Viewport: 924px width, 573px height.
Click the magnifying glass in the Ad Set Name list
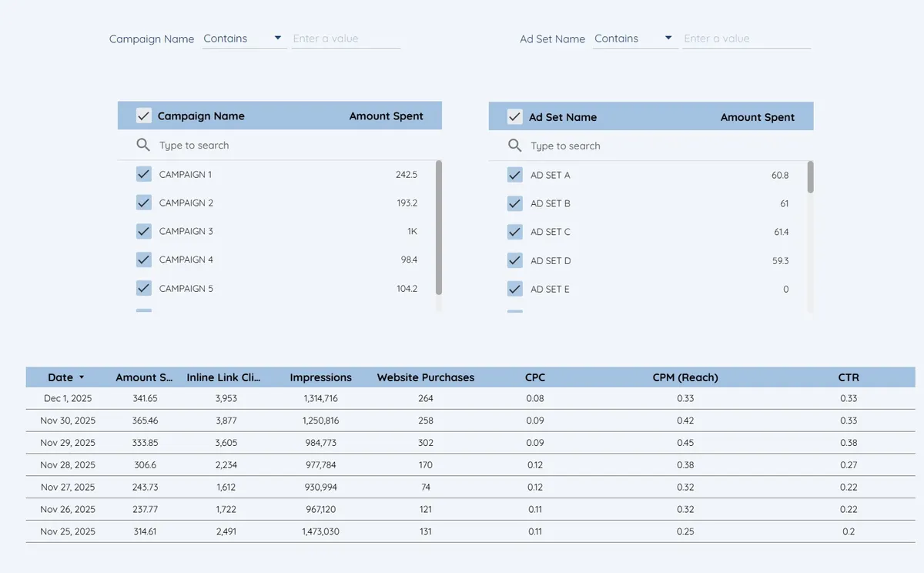tap(514, 146)
